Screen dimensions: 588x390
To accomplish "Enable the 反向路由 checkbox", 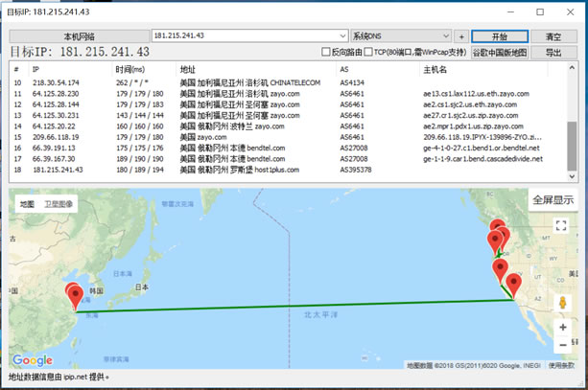I will coord(326,52).
